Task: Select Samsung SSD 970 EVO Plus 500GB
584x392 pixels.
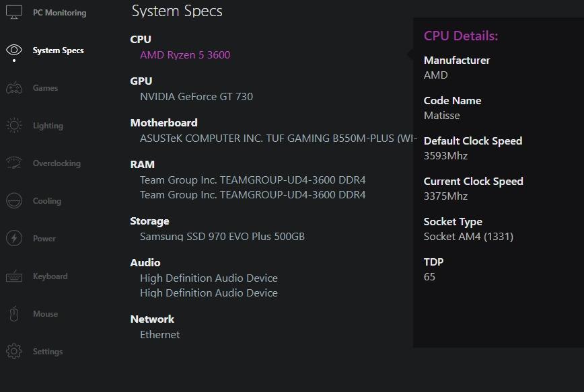Action: [x=222, y=237]
